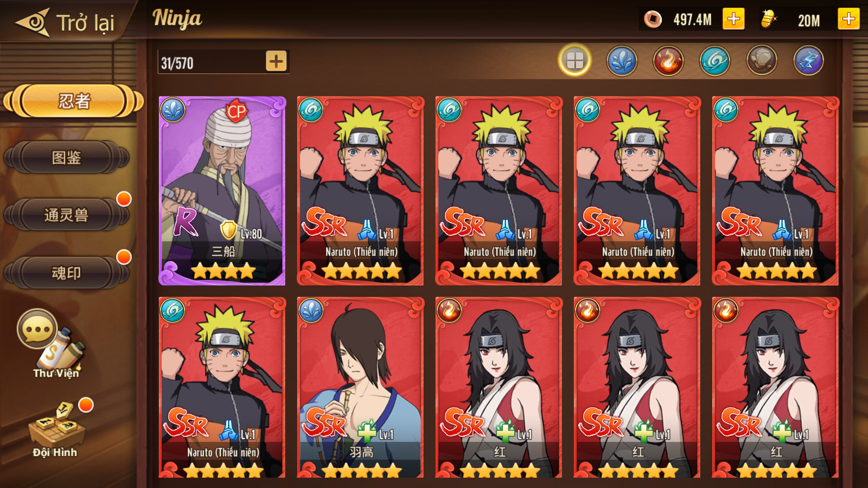Select the 三船 R-rank ninja card
Viewport: 868px width, 488px height.
(x=222, y=191)
